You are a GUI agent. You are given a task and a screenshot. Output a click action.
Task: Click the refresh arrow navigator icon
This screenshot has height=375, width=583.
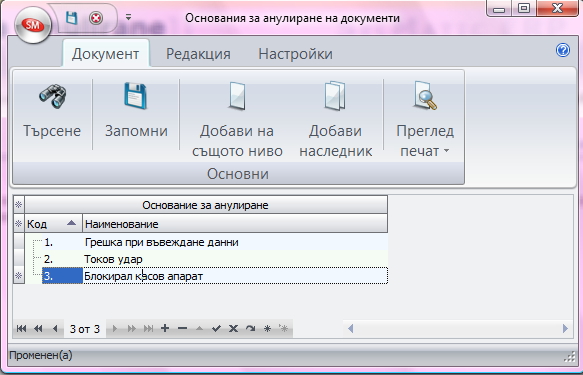(x=250, y=329)
